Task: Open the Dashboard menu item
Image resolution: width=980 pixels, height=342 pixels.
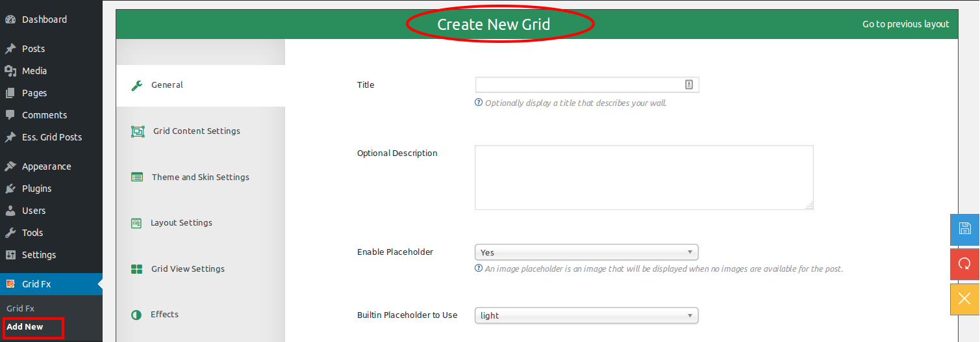Action: click(x=51, y=20)
